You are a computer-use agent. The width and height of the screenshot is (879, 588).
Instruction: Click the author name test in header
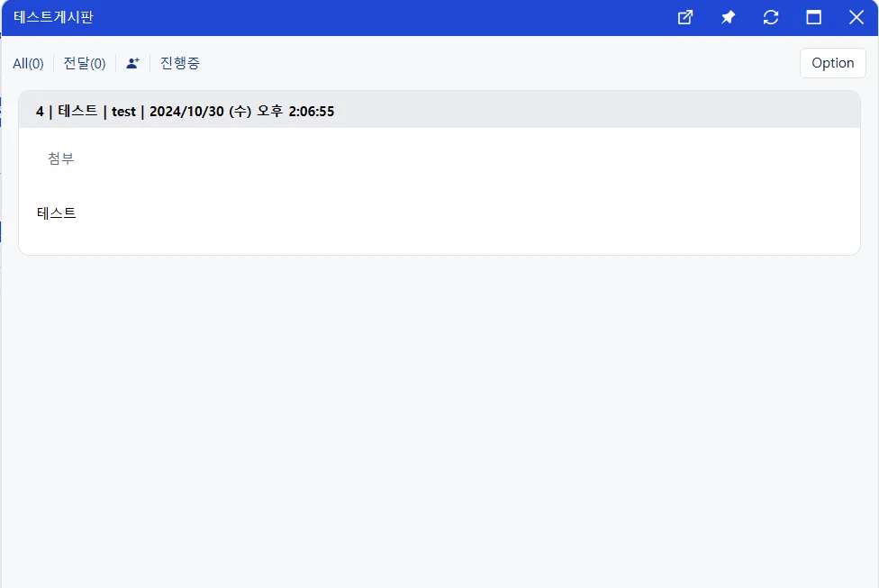tap(123, 112)
